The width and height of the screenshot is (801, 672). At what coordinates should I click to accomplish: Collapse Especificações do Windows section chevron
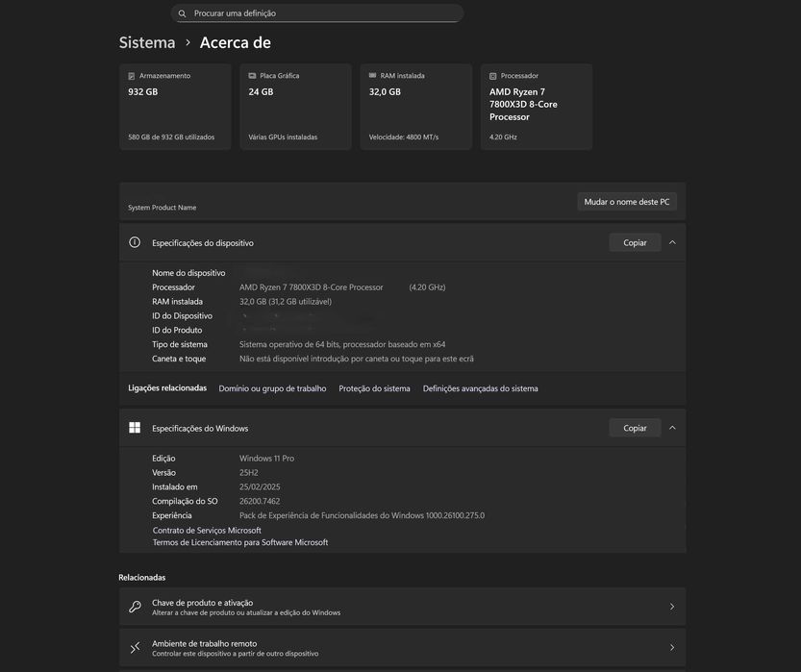(672, 428)
